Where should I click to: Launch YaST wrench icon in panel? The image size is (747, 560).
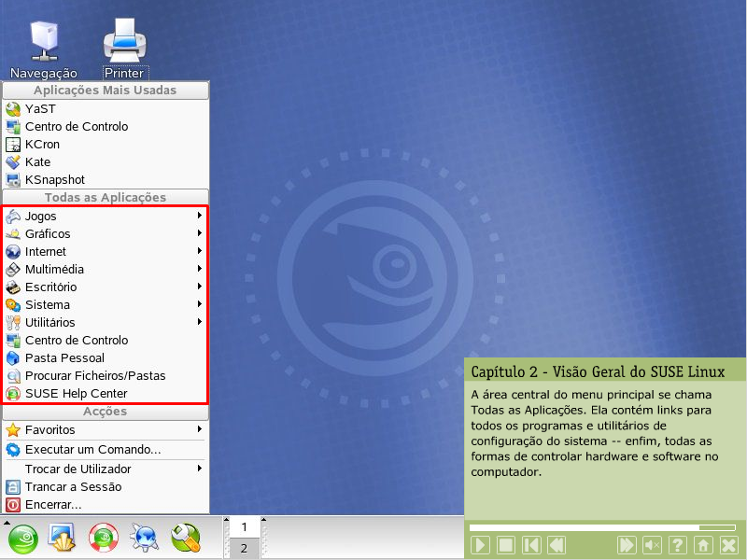[186, 538]
